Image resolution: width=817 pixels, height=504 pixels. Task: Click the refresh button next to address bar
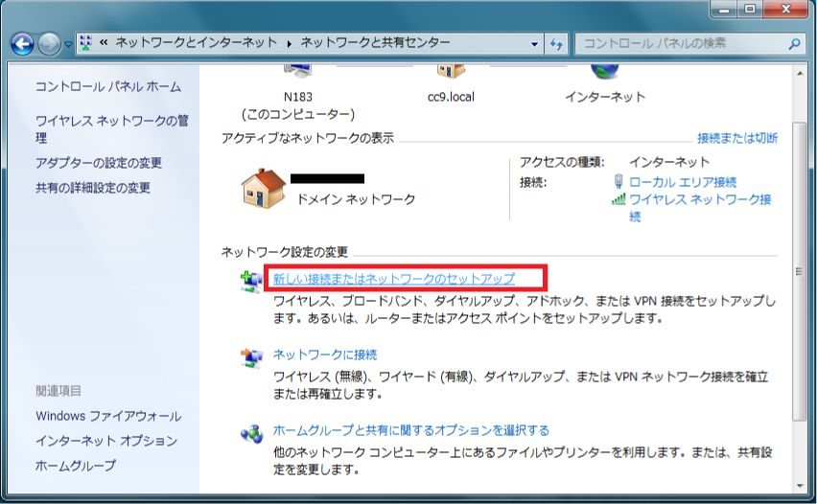(x=556, y=44)
